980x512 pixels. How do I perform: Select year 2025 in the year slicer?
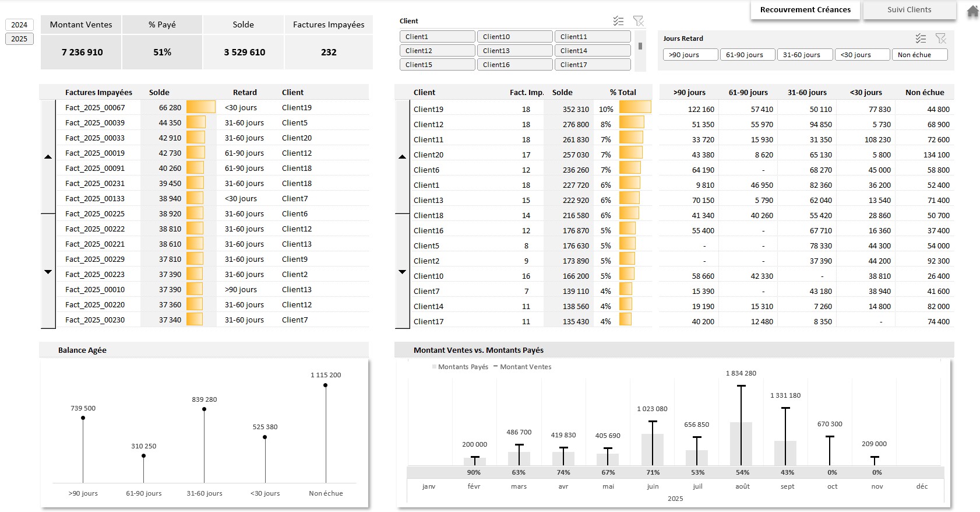[19, 38]
